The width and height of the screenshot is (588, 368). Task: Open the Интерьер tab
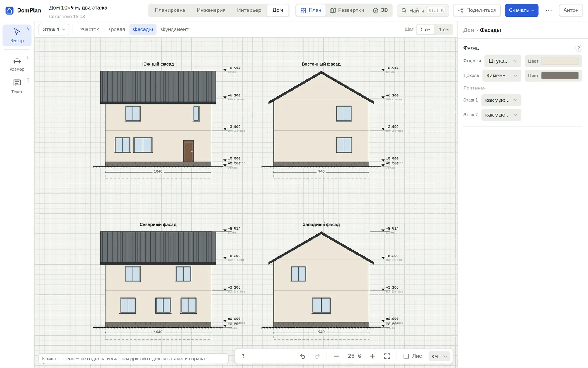(249, 10)
